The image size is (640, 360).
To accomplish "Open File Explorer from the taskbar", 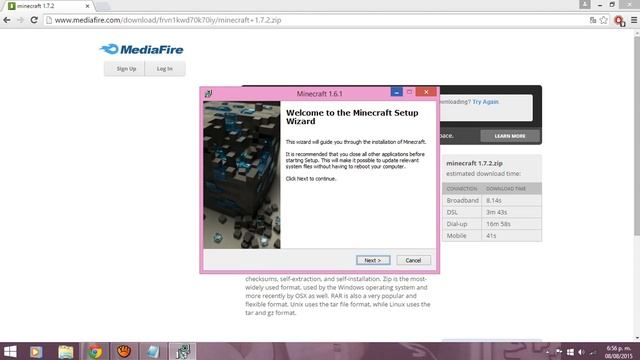I will 65,351.
